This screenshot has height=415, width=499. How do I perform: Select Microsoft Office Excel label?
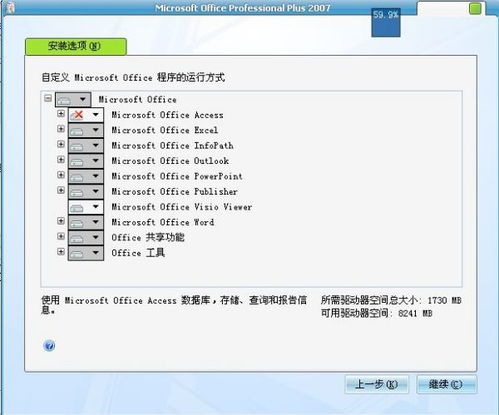pos(165,130)
